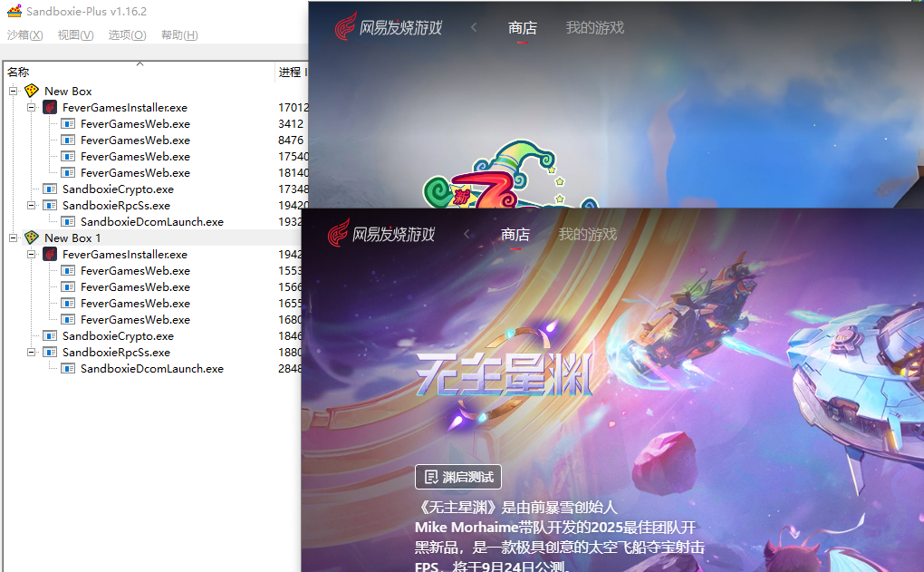Open the 帮助(H) menu
924x572 pixels.
click(179, 34)
